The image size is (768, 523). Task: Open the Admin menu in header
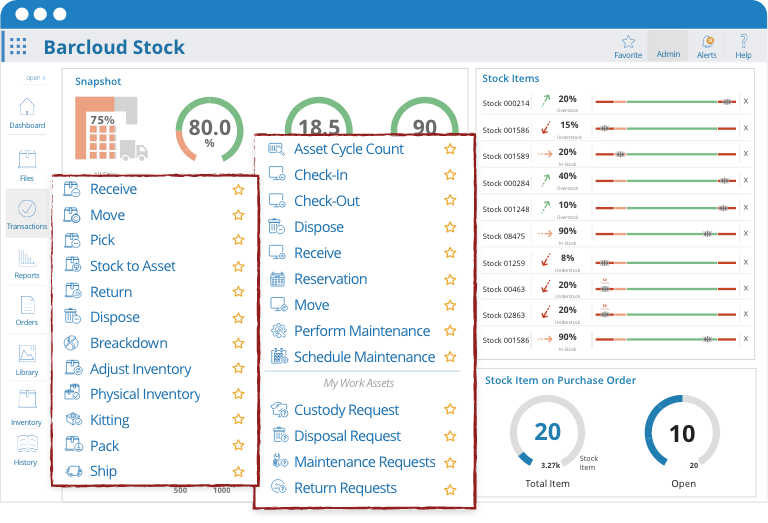click(668, 47)
